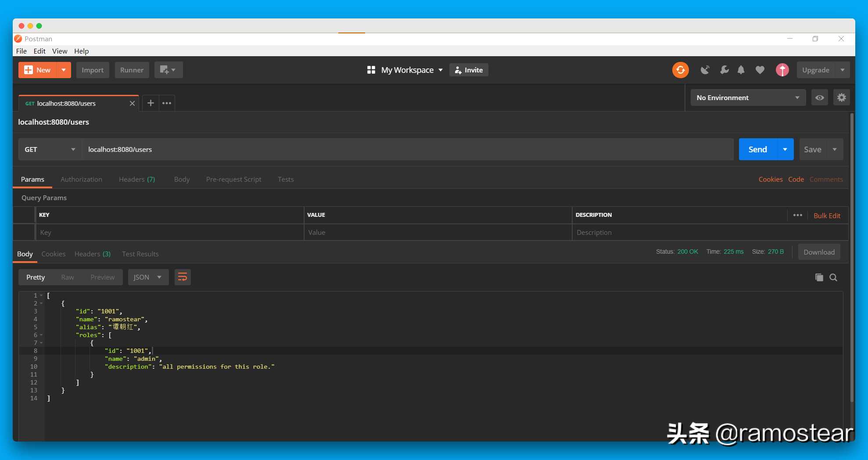This screenshot has height=460, width=868.
Task: Collapse the role object at line 7
Action: coord(41,343)
